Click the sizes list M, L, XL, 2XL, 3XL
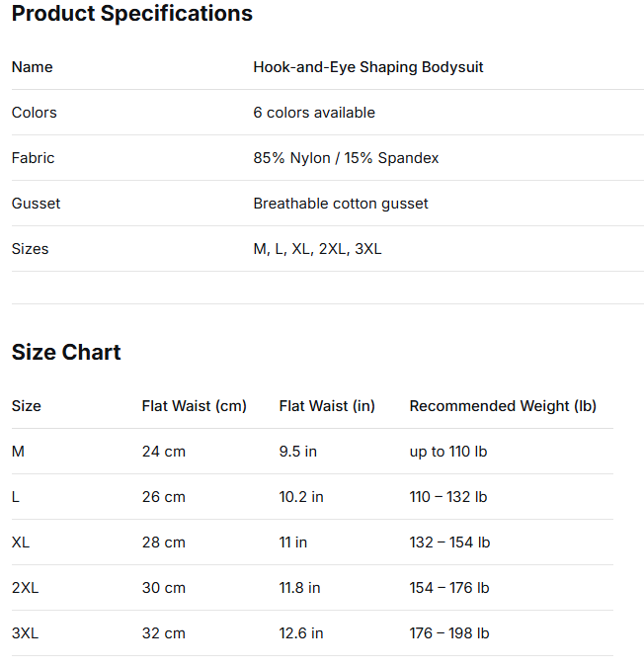Image resolution: width=644 pixels, height=669 pixels. [317, 249]
